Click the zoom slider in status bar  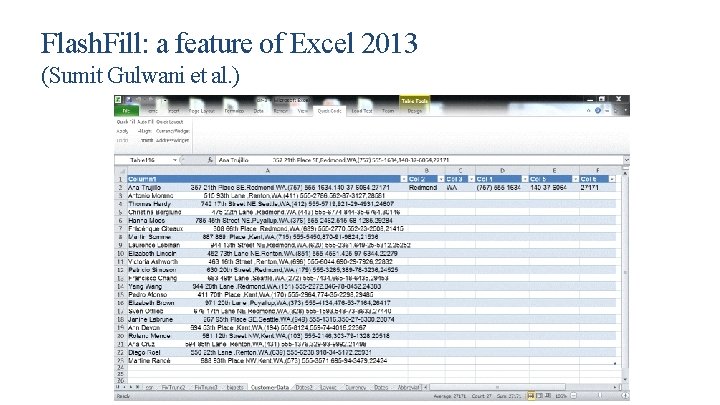[x=599, y=396]
